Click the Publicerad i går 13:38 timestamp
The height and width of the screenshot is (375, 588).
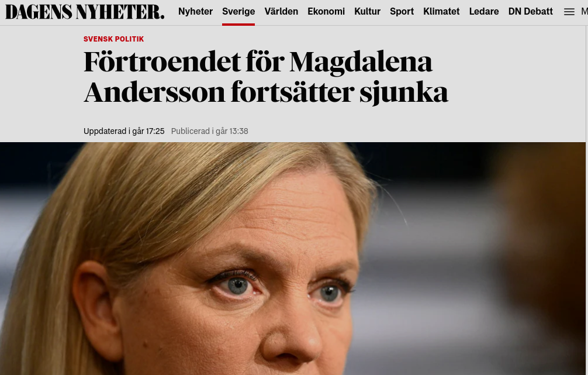(210, 132)
